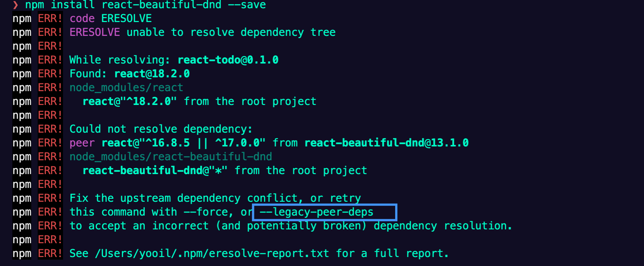Click 'for a full report.' text
Image resolution: width=644 pixels, height=266 pixels.
(392, 253)
